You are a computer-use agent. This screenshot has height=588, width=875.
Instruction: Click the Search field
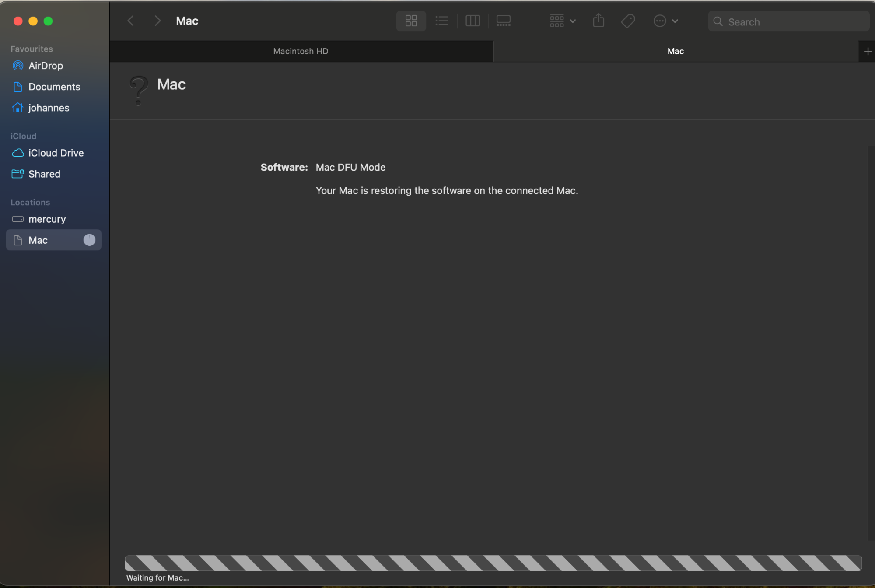coord(788,21)
